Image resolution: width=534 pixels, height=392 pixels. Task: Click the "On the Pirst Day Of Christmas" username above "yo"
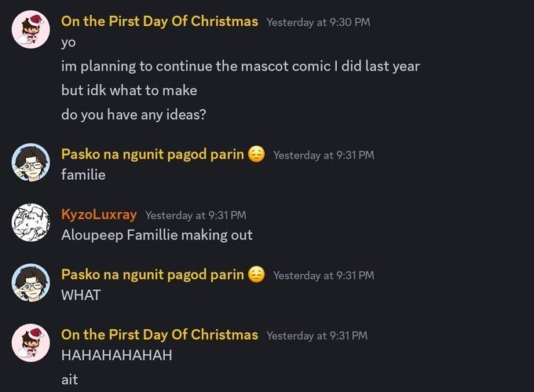(x=159, y=21)
